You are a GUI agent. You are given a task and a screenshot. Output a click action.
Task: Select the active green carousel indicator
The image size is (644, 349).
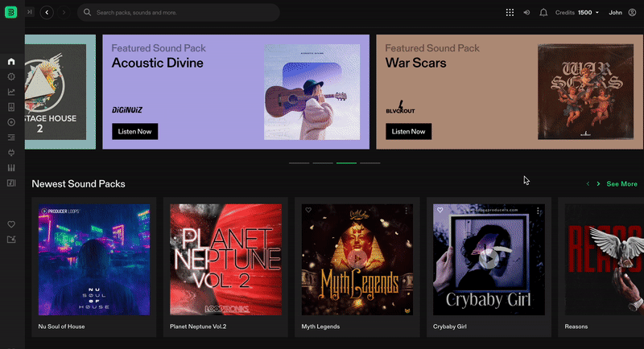(346, 163)
